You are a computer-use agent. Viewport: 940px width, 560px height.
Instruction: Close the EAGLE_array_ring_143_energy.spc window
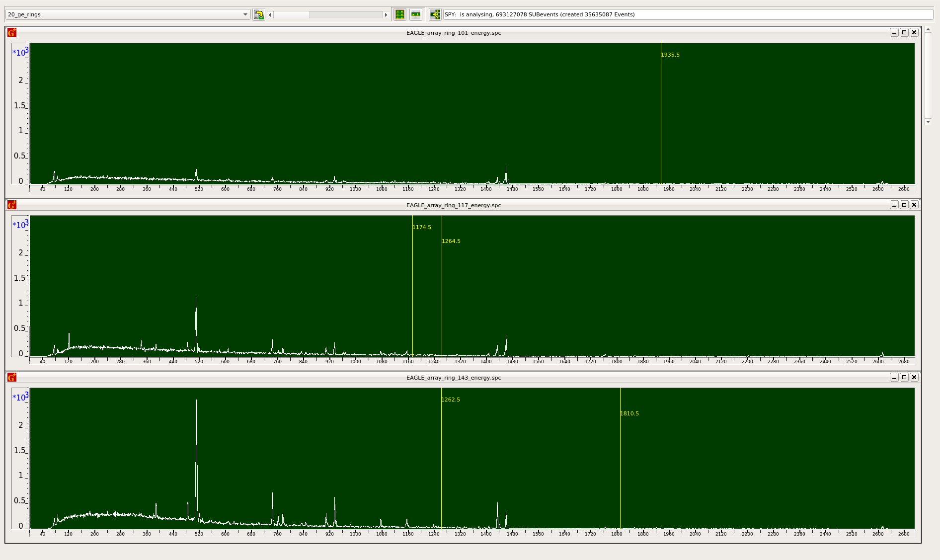[914, 377]
